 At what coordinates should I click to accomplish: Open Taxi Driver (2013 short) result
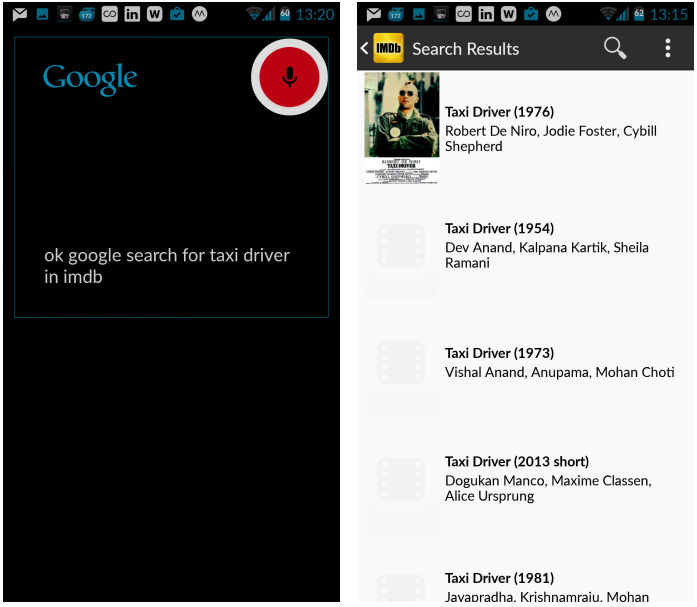[x=525, y=479]
